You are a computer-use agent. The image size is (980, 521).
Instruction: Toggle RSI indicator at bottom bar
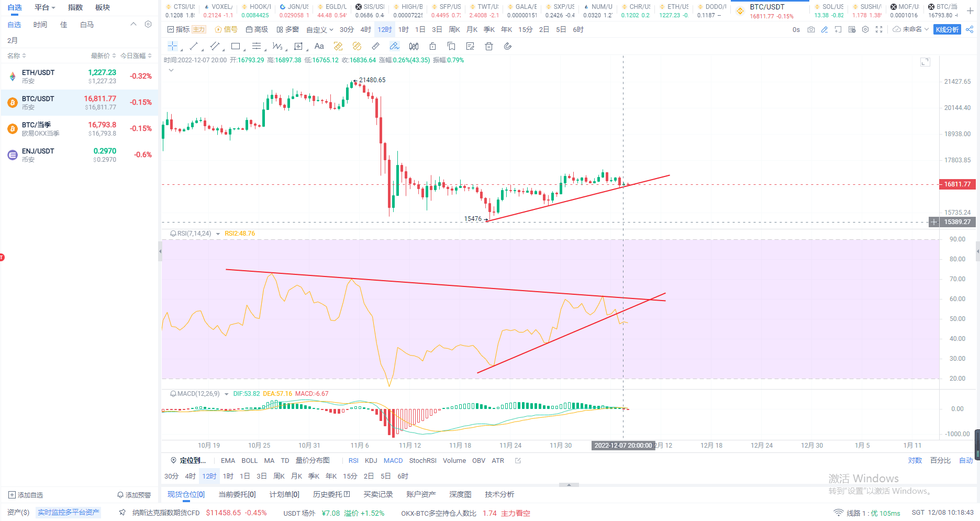pos(353,460)
